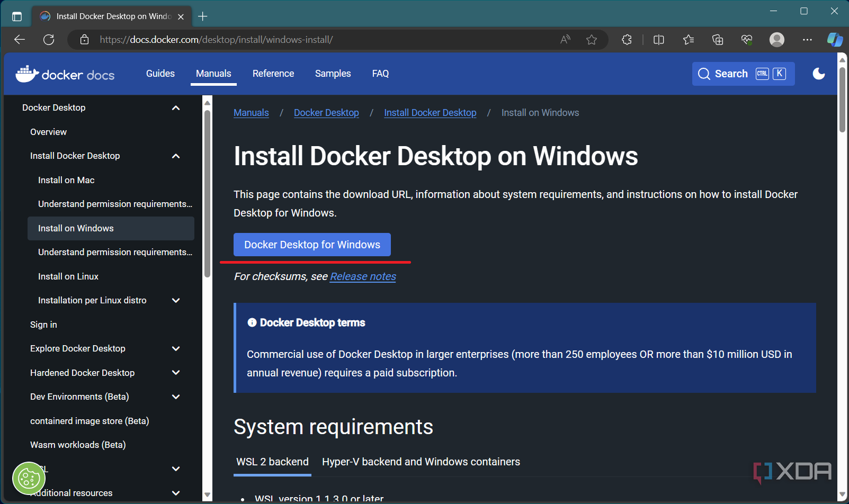849x504 pixels.
Task: Open the Guides nav item
Action: (160, 74)
